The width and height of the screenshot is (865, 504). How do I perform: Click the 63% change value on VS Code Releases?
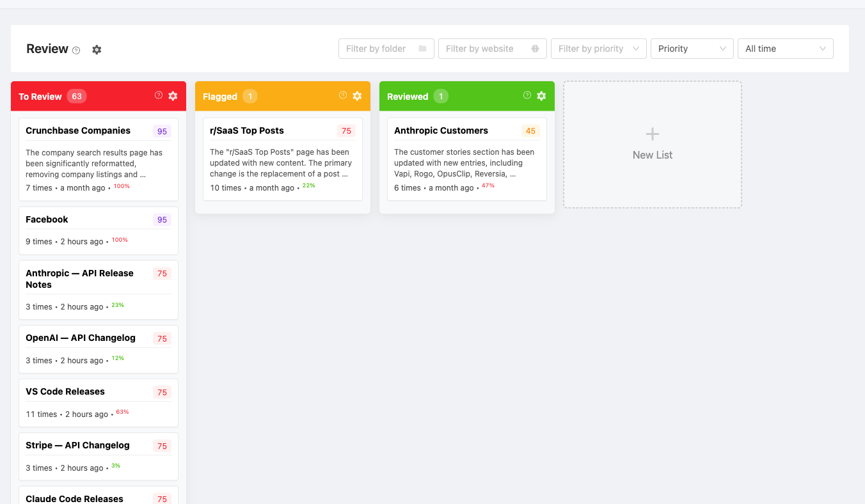(x=122, y=412)
